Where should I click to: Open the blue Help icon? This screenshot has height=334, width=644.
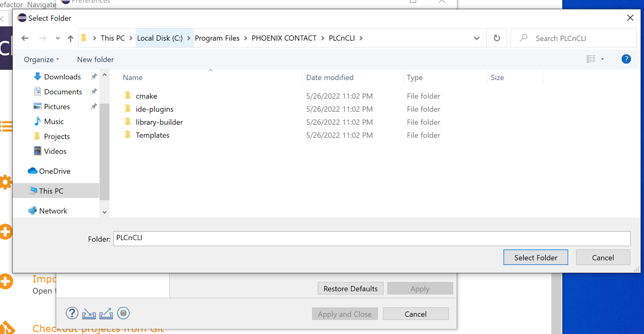click(x=626, y=59)
